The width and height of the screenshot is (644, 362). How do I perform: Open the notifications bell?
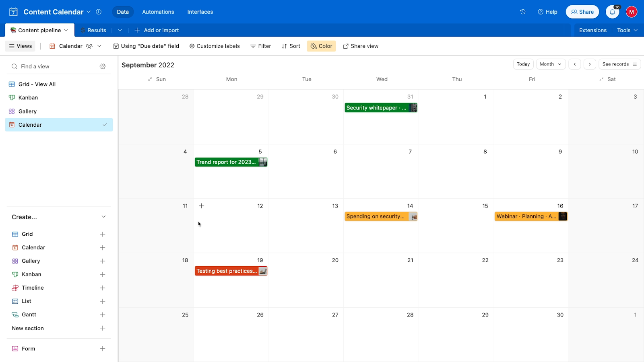[612, 12]
